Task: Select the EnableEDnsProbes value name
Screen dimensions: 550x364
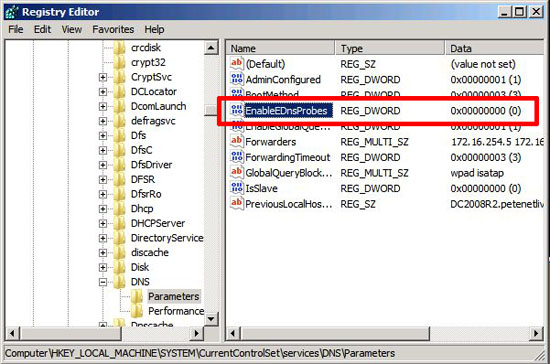Action: [287, 110]
